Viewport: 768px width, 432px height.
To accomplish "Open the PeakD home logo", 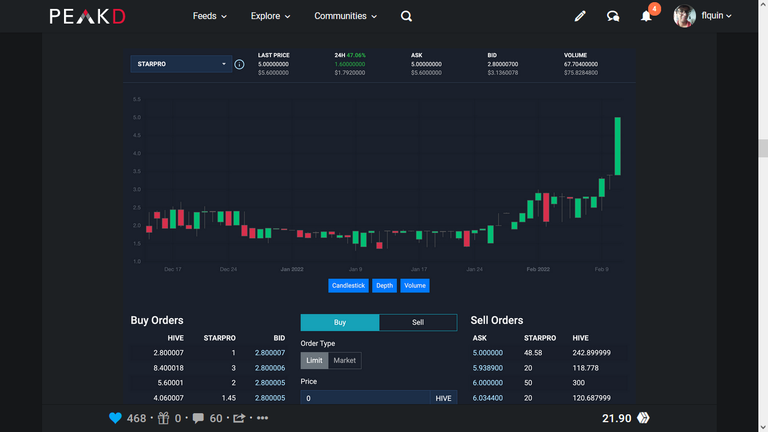I will pyautogui.click(x=88, y=16).
